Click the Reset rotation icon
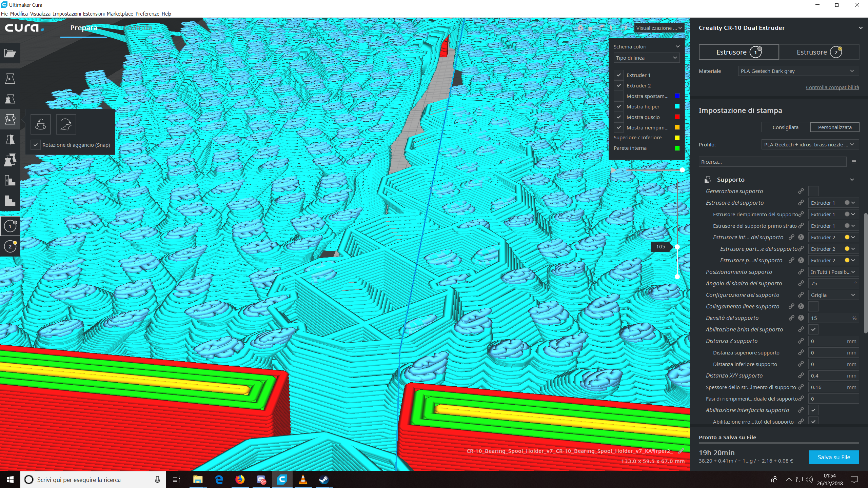 coord(41,124)
